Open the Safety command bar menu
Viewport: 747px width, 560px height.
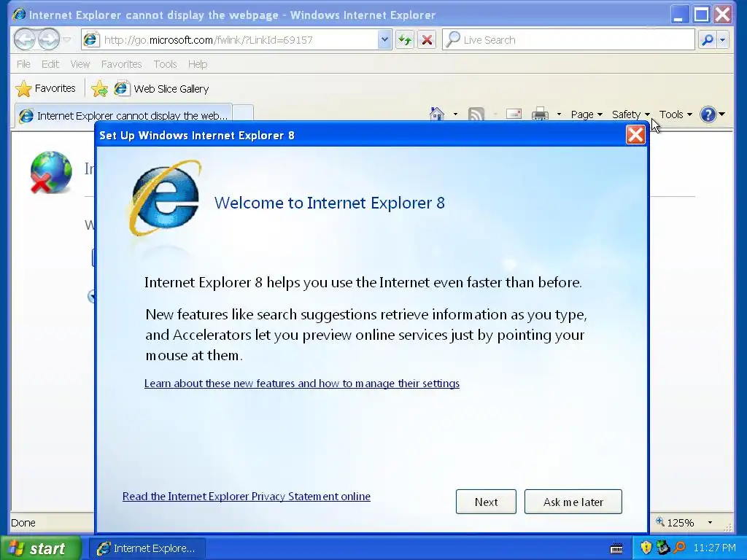[630, 114]
